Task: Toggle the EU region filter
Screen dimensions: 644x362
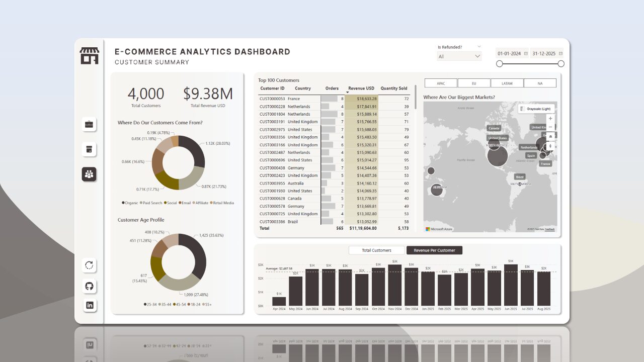Action: click(474, 83)
